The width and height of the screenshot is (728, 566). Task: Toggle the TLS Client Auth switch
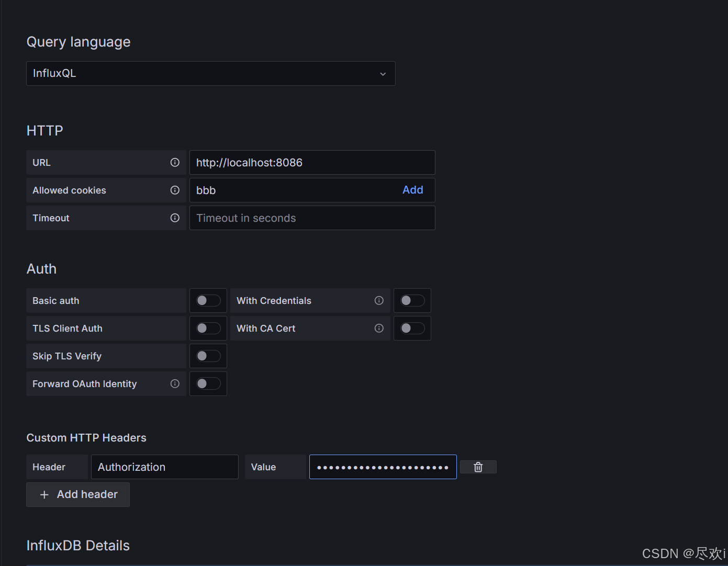(x=208, y=329)
